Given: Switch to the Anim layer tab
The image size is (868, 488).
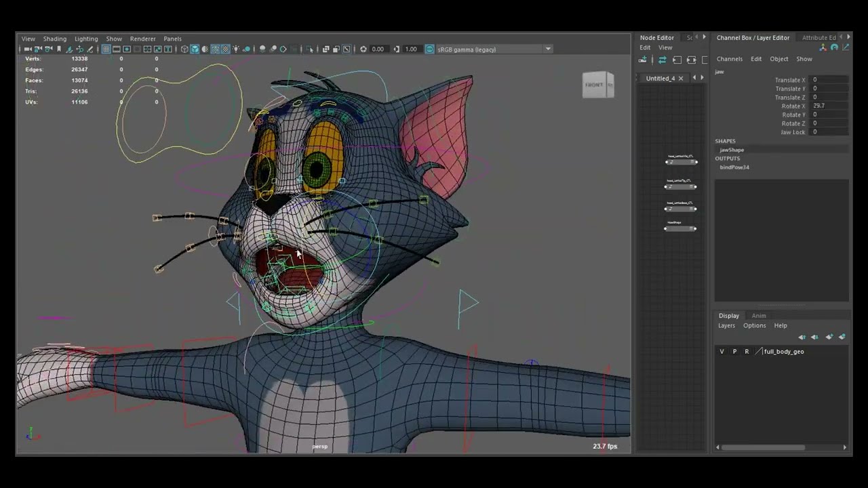Looking at the screenshot, I should [759, 316].
